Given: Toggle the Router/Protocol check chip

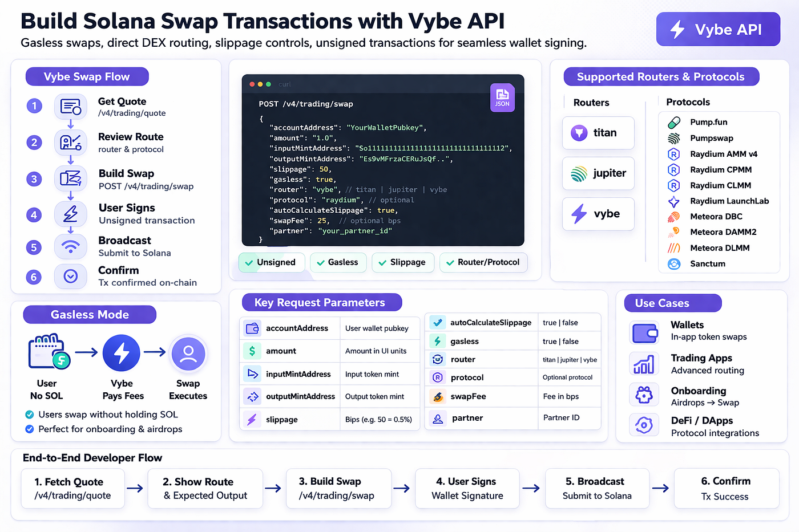Looking at the screenshot, I should [x=483, y=262].
